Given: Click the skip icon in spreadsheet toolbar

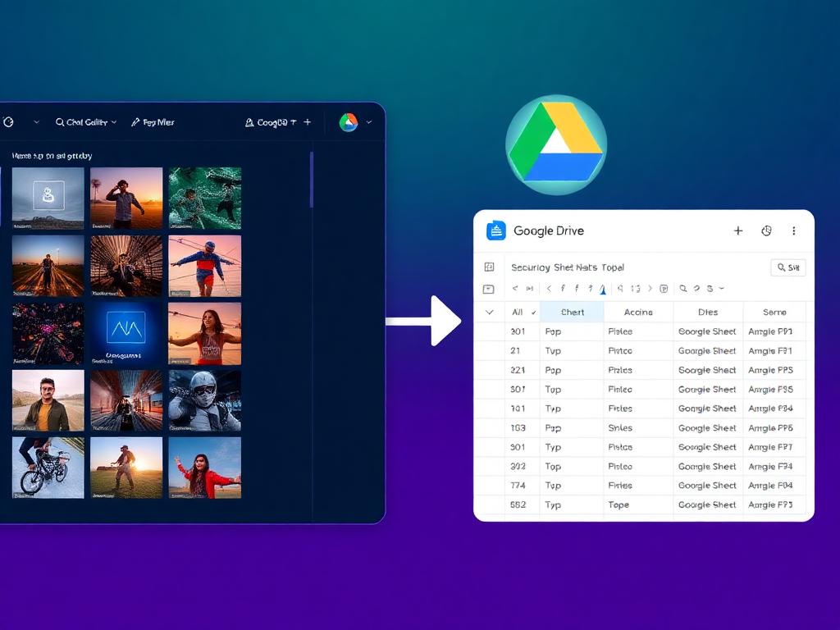Looking at the screenshot, I should (530, 289).
